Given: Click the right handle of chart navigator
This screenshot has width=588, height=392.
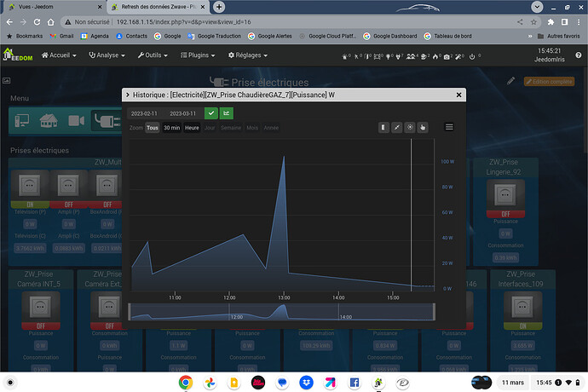Looking at the screenshot, I should click(x=435, y=312).
